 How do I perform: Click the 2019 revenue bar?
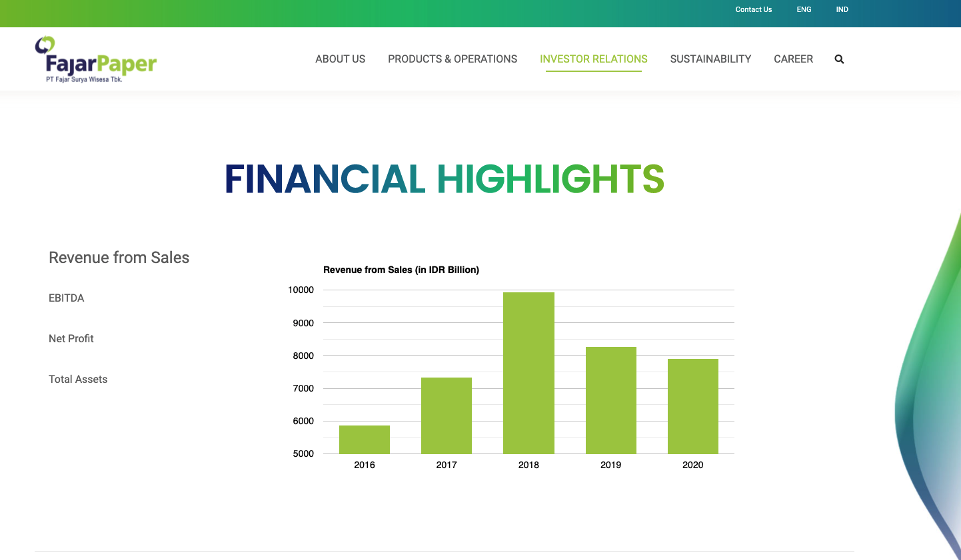point(610,400)
